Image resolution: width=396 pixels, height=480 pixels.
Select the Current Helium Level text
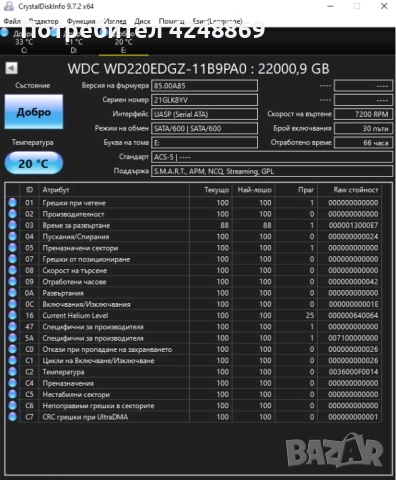(x=75, y=315)
